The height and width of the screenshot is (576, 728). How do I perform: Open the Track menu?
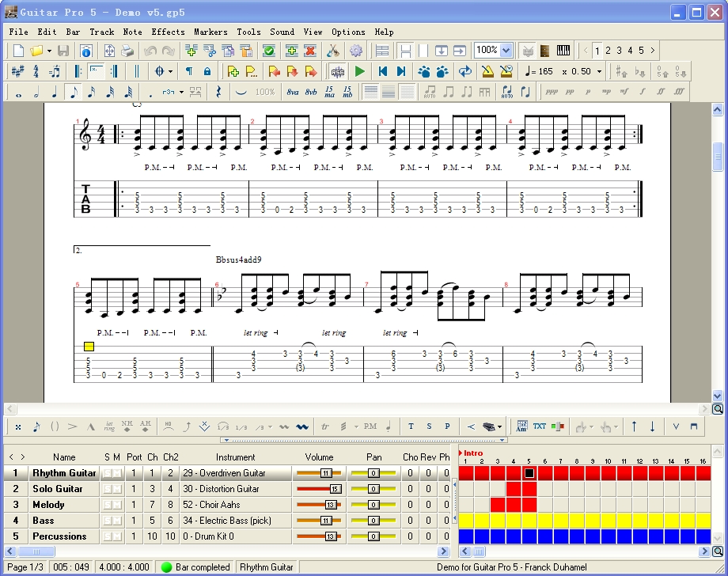tap(101, 32)
